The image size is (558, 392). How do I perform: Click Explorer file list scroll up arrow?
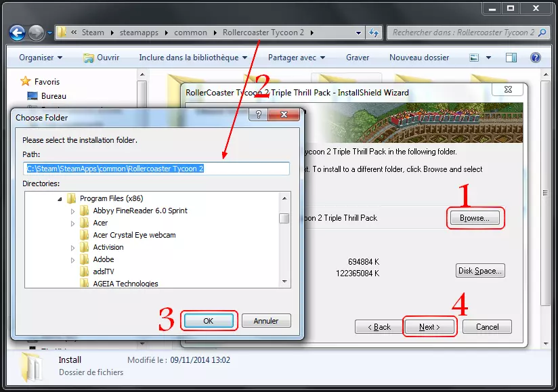(x=546, y=74)
